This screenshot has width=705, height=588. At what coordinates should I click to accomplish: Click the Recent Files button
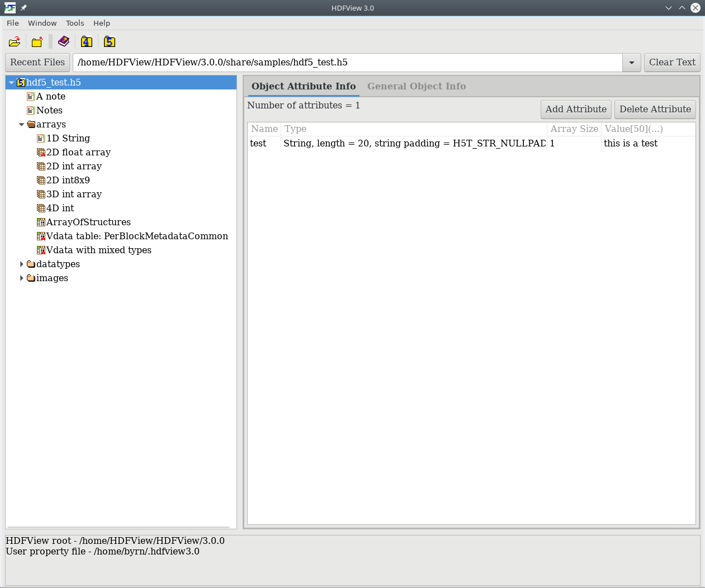pos(37,62)
